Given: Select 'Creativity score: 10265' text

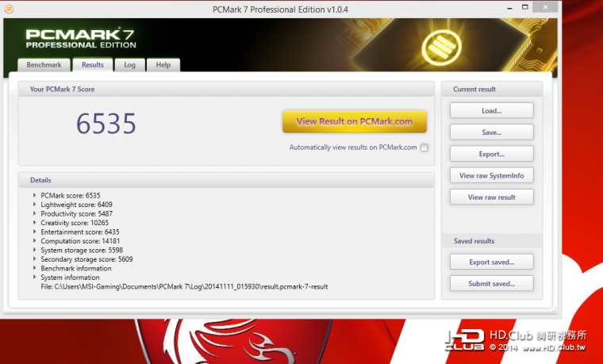Looking at the screenshot, I should [75, 223].
